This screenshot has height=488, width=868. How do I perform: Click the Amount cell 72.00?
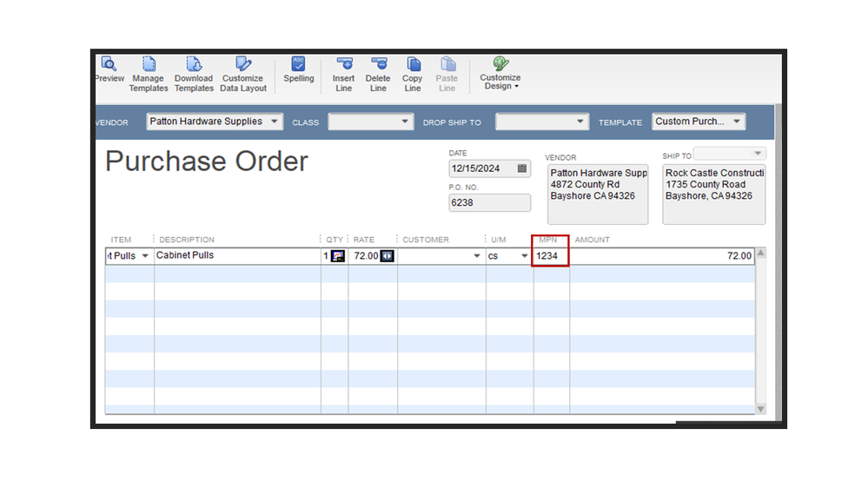click(x=662, y=255)
